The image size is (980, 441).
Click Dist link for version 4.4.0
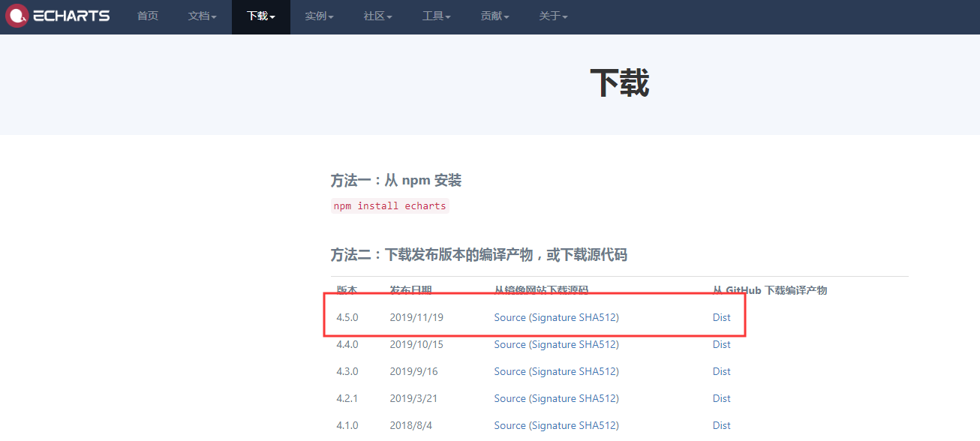coord(721,344)
